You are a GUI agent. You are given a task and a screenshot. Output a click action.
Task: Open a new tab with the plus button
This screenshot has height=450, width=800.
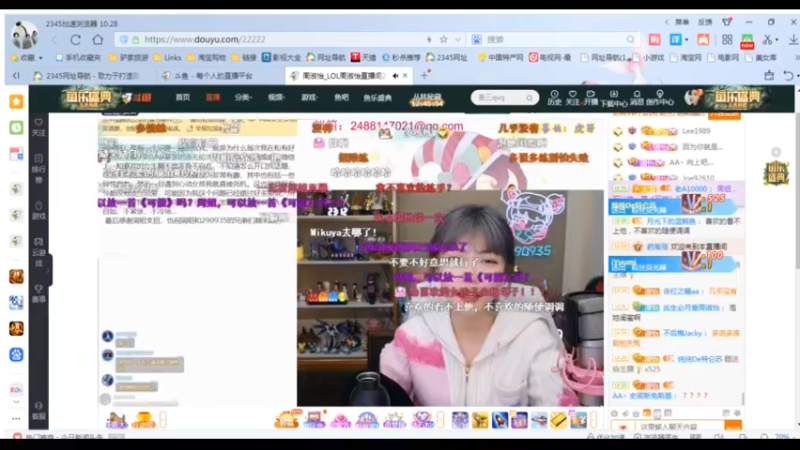pyautogui.click(x=424, y=76)
